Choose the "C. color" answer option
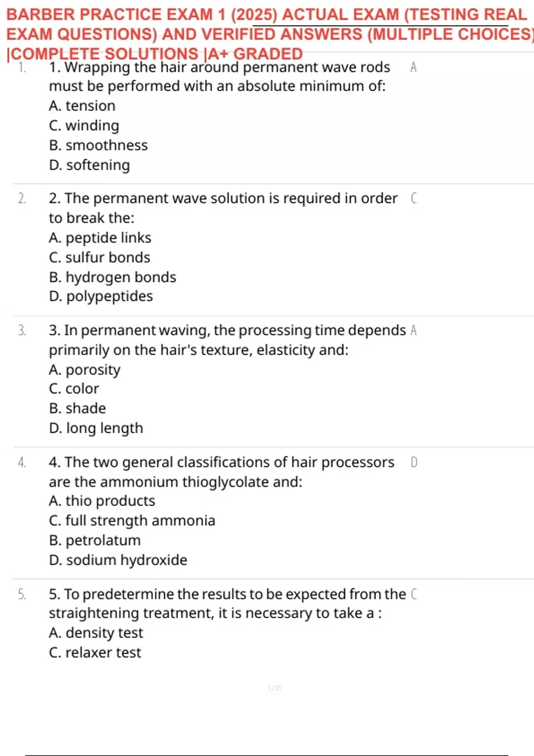534x756 pixels. (74, 389)
